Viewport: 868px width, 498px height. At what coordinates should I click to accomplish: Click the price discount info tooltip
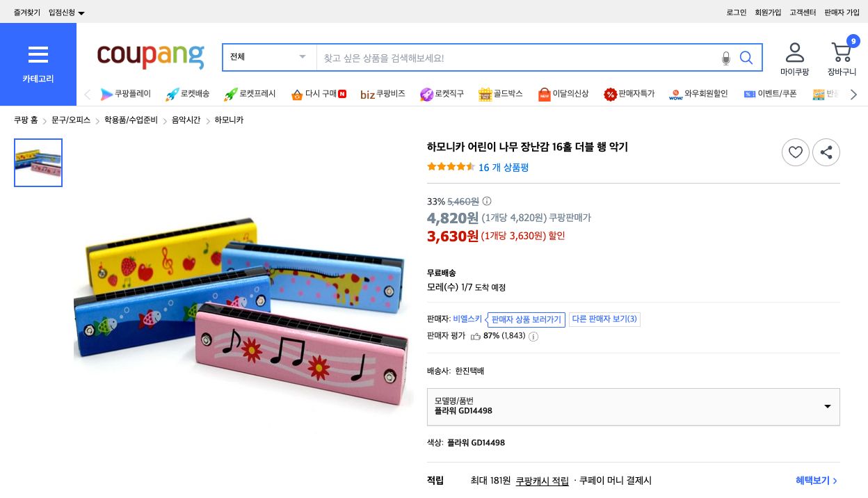click(x=487, y=200)
